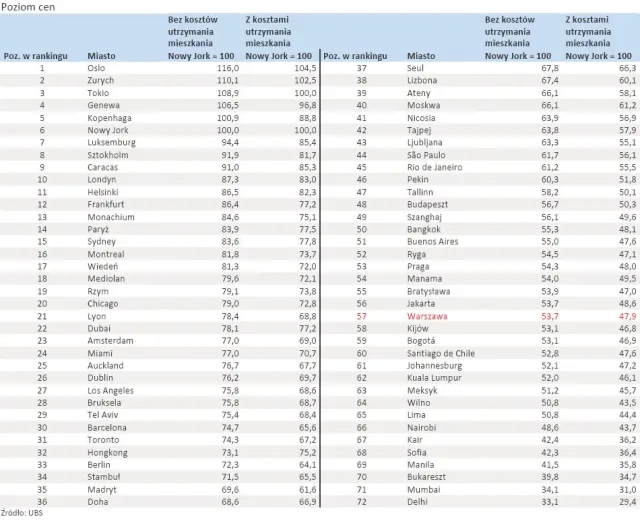This screenshot has height=523, width=640.
Task: Select the Nowy Jork city cell
Action: 108,130
